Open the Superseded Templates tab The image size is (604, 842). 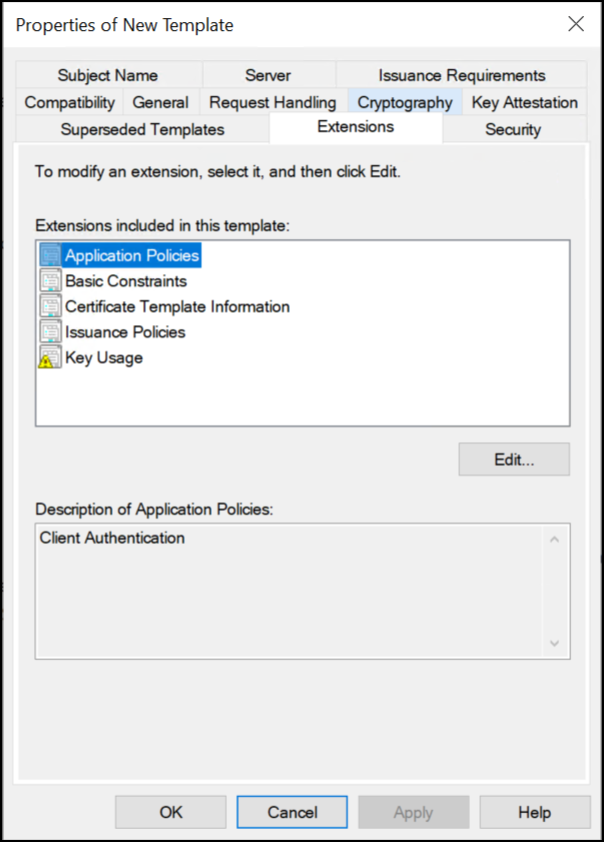[x=142, y=129]
